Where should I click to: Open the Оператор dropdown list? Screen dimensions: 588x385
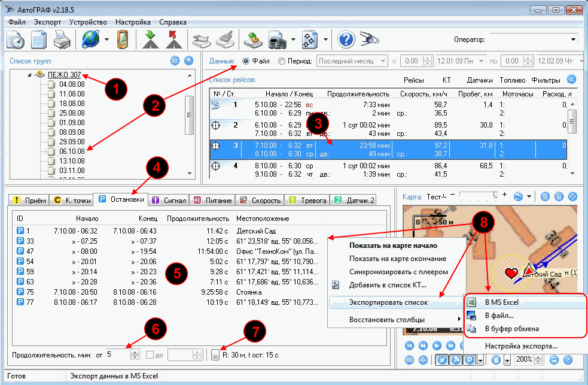tap(574, 40)
